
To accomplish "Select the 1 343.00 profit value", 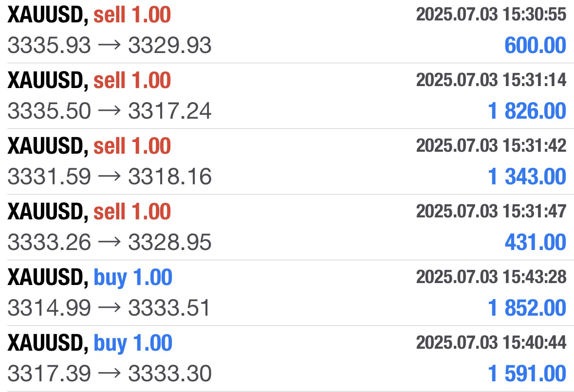I will 527,177.
